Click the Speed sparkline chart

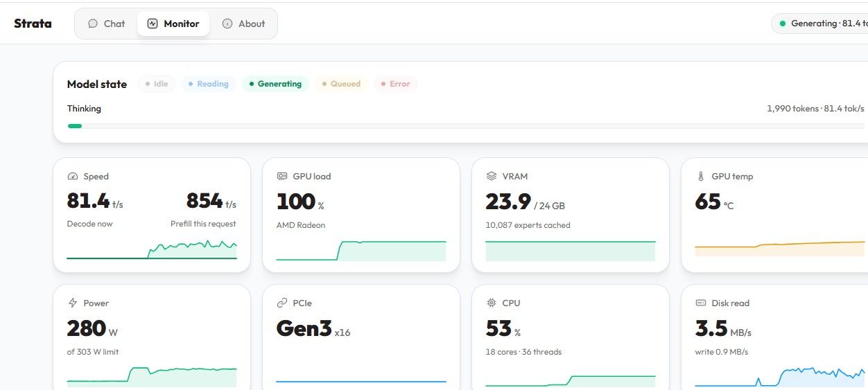click(152, 249)
